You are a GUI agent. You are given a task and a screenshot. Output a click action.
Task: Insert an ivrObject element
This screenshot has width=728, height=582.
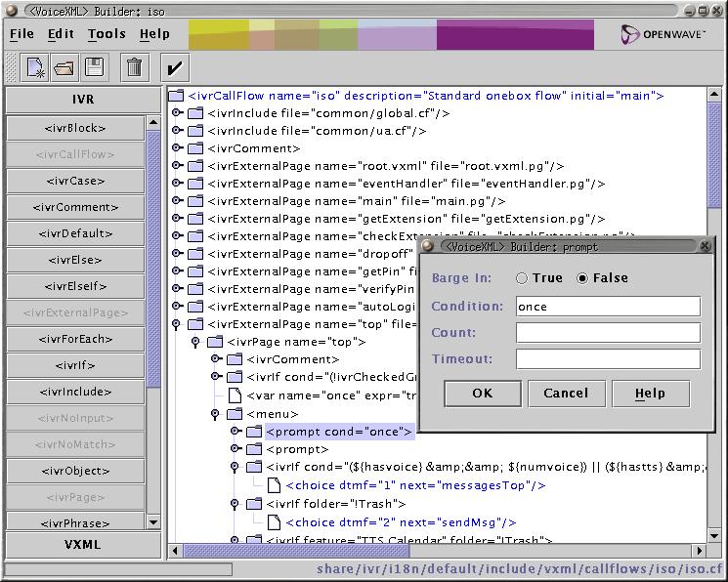(x=75, y=471)
